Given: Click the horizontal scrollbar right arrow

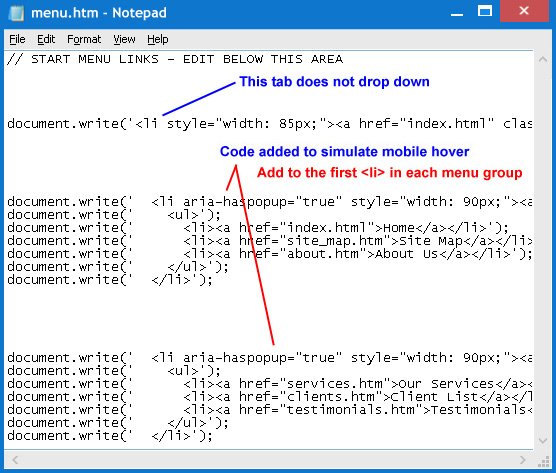Looking at the screenshot, I should click(523, 460).
